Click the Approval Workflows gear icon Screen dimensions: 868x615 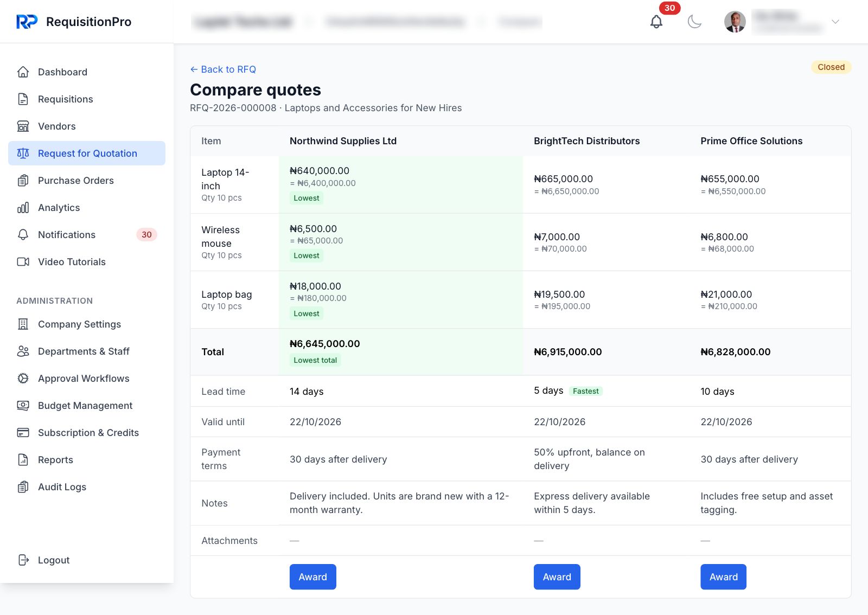[x=23, y=379]
